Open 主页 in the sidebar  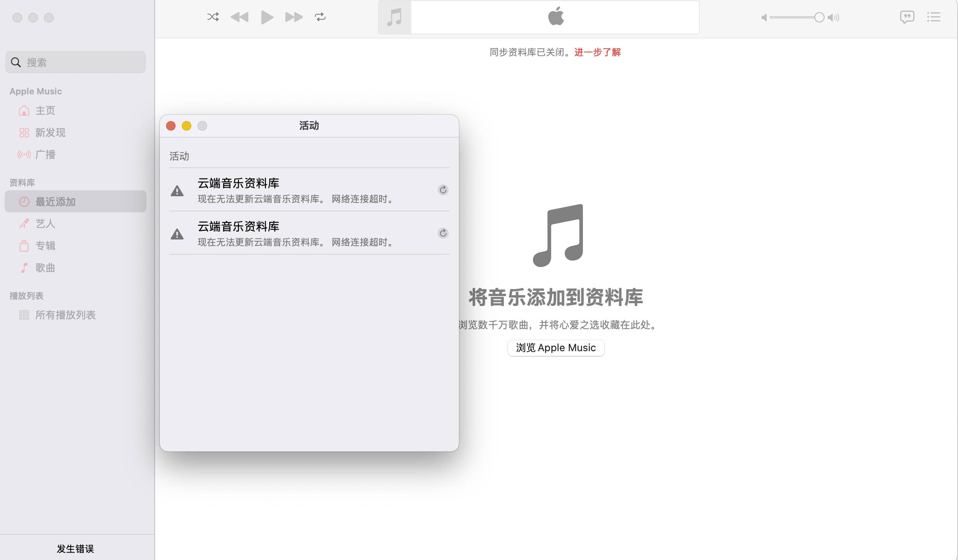click(x=45, y=111)
